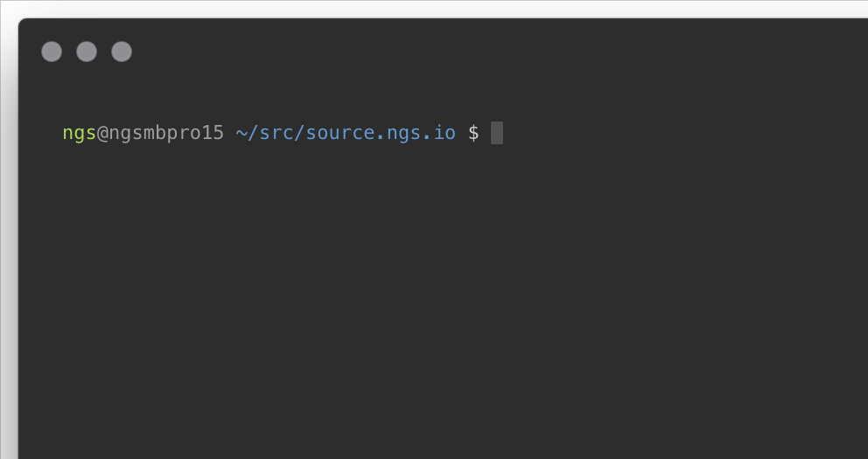Click the block cursor after the prompt

point(497,133)
